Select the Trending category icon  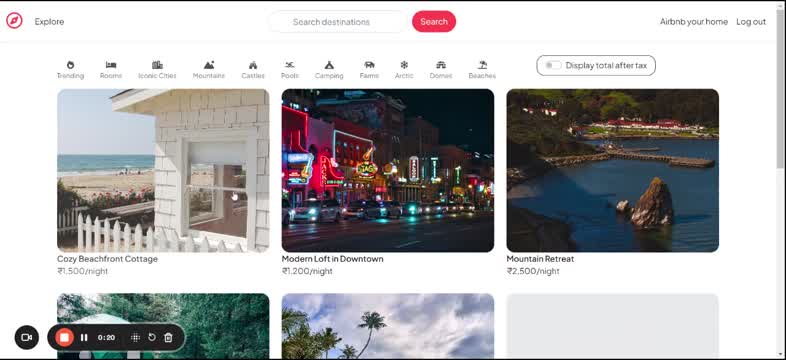click(x=70, y=65)
